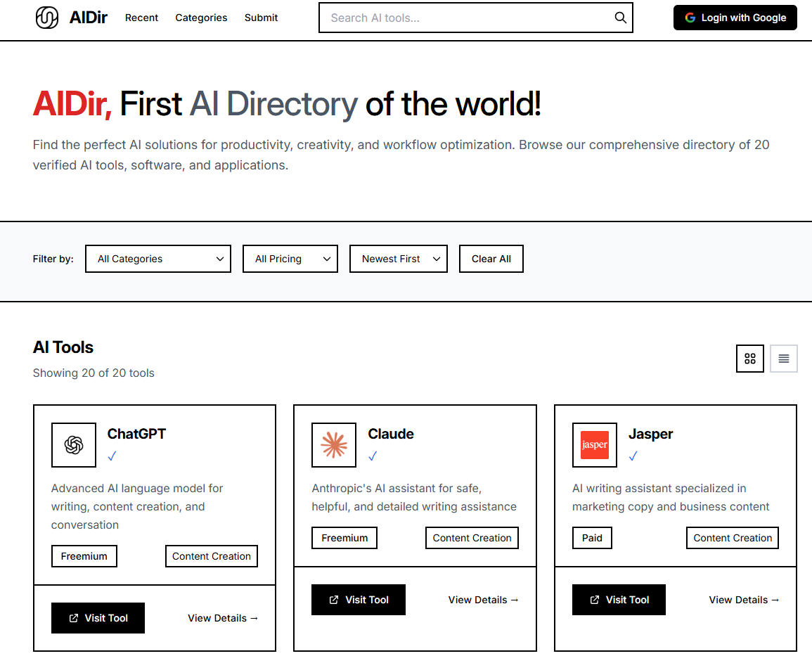Open the Newest First sort dropdown
The width and height of the screenshot is (812, 656).
pos(398,259)
